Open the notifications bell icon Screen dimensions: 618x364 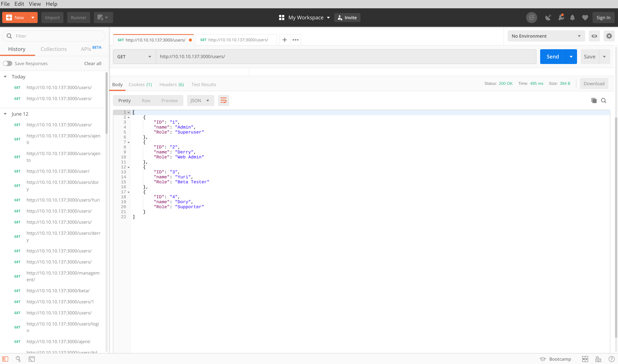pos(572,17)
